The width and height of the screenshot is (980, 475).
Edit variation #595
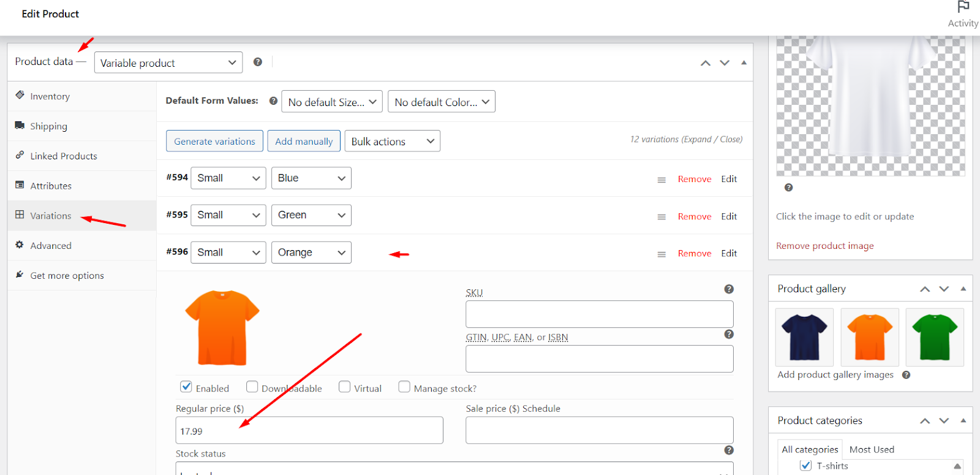pos(729,216)
